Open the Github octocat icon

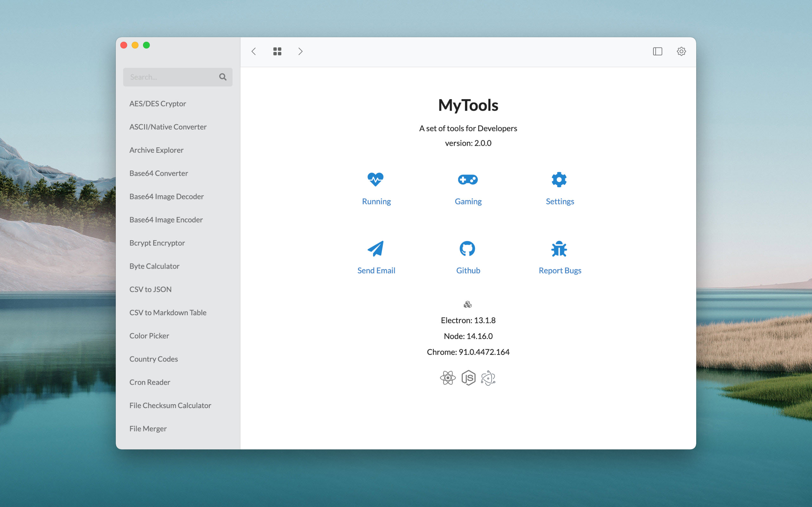click(x=467, y=248)
